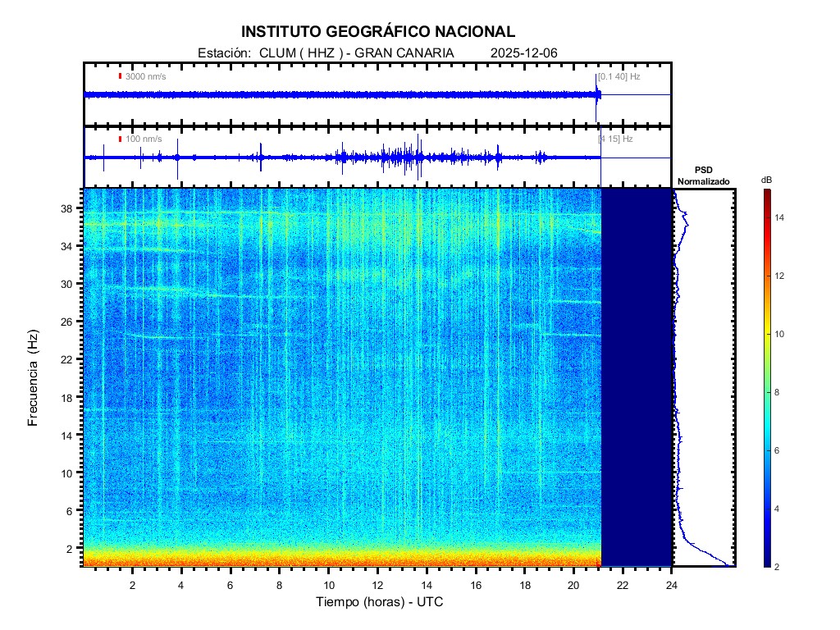Click the [4 15] Hz filter label
The height and width of the screenshot is (630, 840).
click(x=616, y=139)
